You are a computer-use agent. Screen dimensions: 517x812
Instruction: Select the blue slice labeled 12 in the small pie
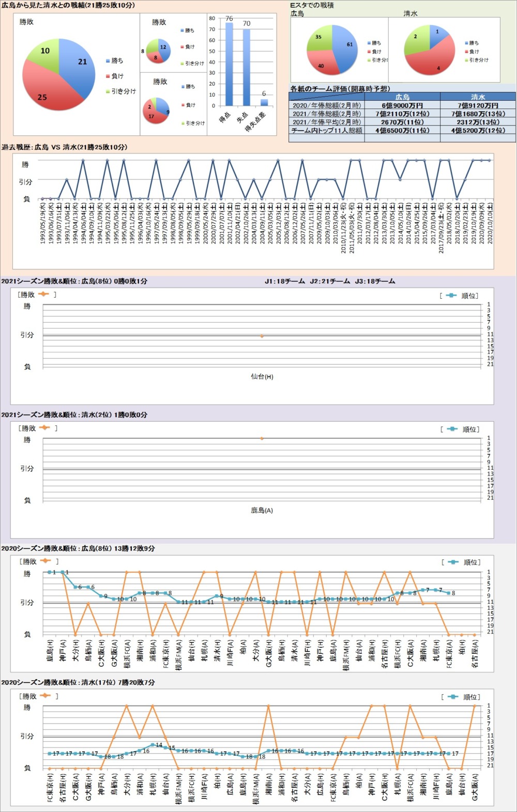click(164, 48)
